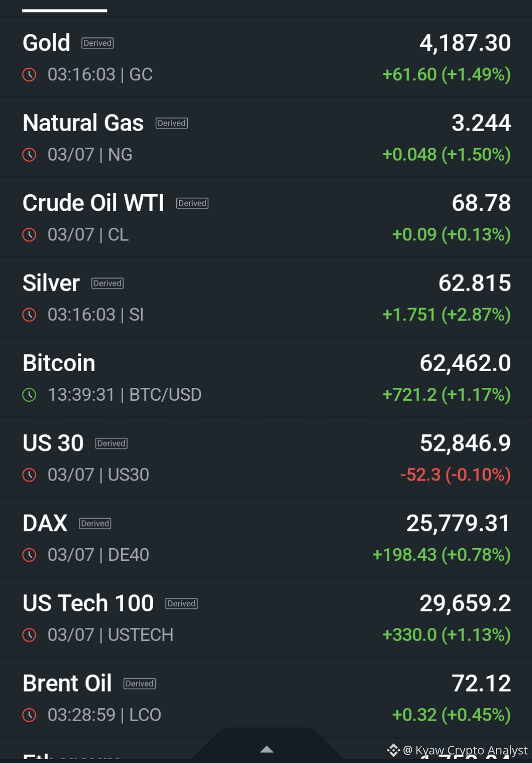Click the US 30 change -52.3 (-0.10%)
532x763 pixels.
(456, 475)
